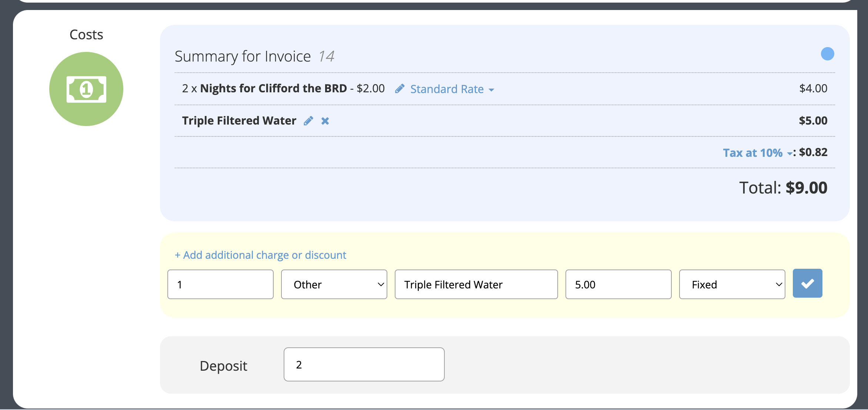Remove the Triple Filtered Water charge
The image size is (868, 410).
(325, 121)
